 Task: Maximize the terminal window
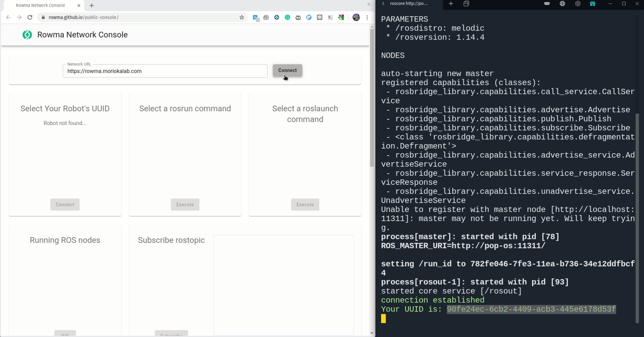(x=624, y=4)
